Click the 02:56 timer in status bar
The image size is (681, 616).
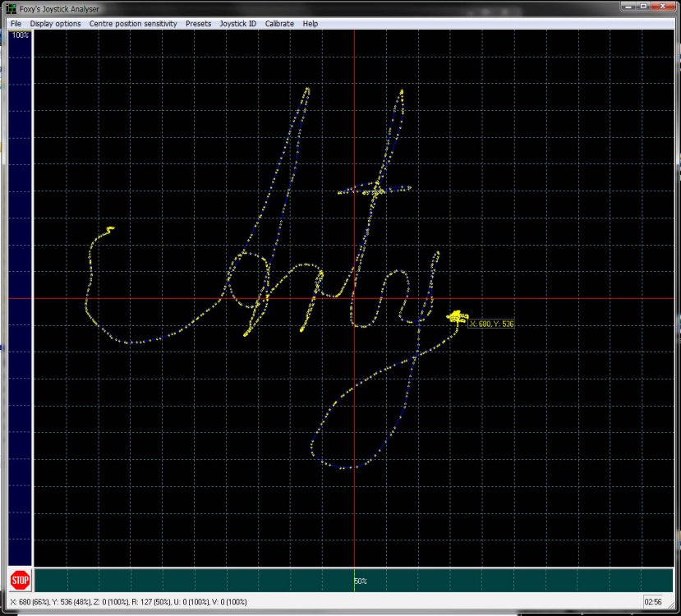655,603
